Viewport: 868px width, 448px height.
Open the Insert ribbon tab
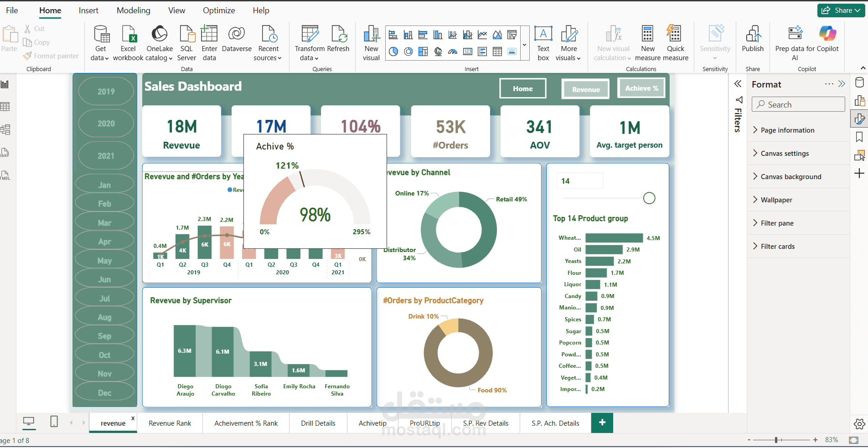[x=88, y=10]
